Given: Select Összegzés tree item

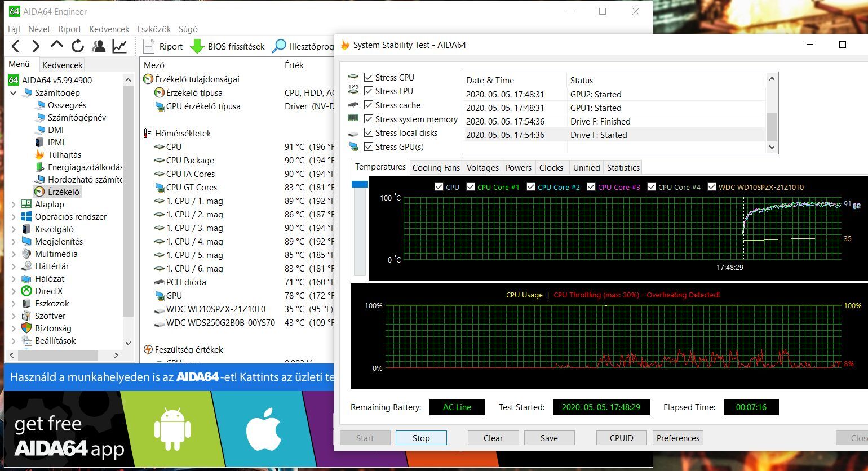Looking at the screenshot, I should click(x=60, y=105).
